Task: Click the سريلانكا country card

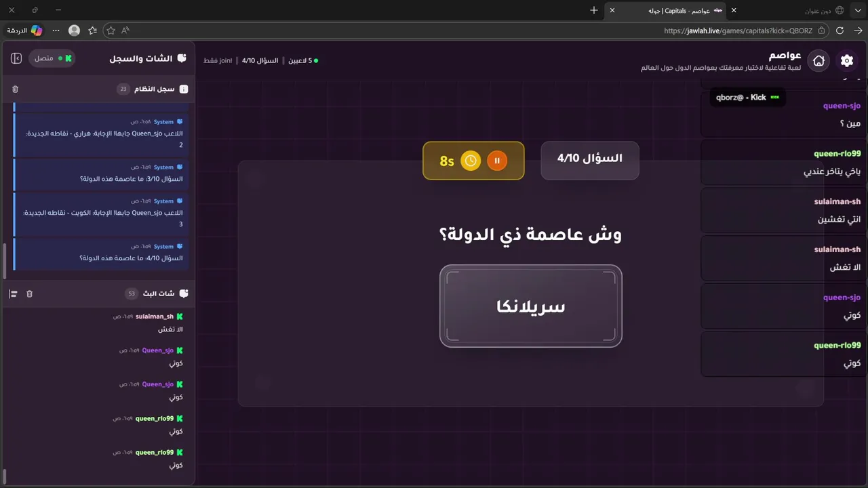Action: coord(531,306)
